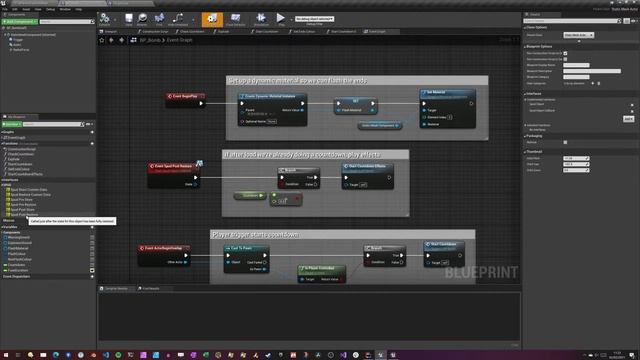Click the plus icon beside Functions section
Viewport: 640px width, 360px height.
(x=92, y=144)
